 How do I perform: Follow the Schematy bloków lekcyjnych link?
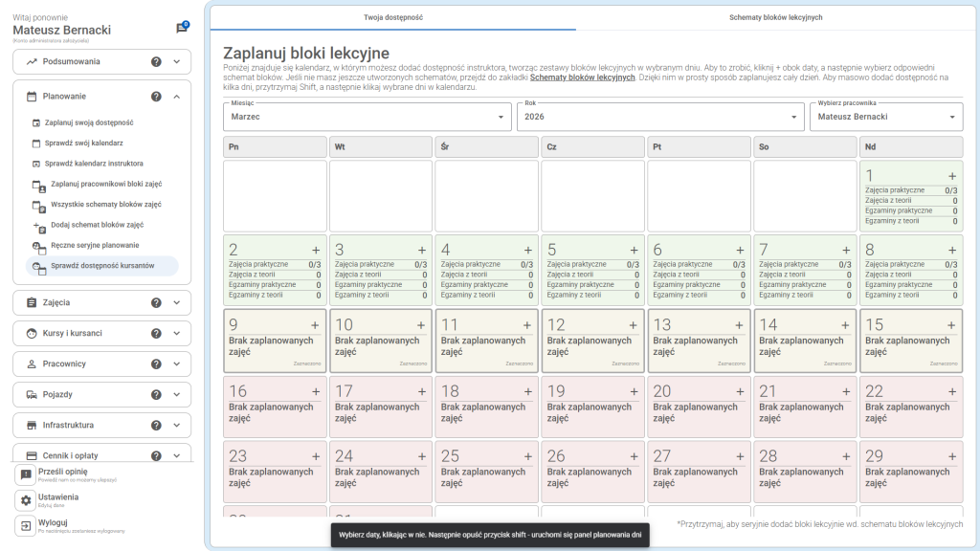point(582,77)
